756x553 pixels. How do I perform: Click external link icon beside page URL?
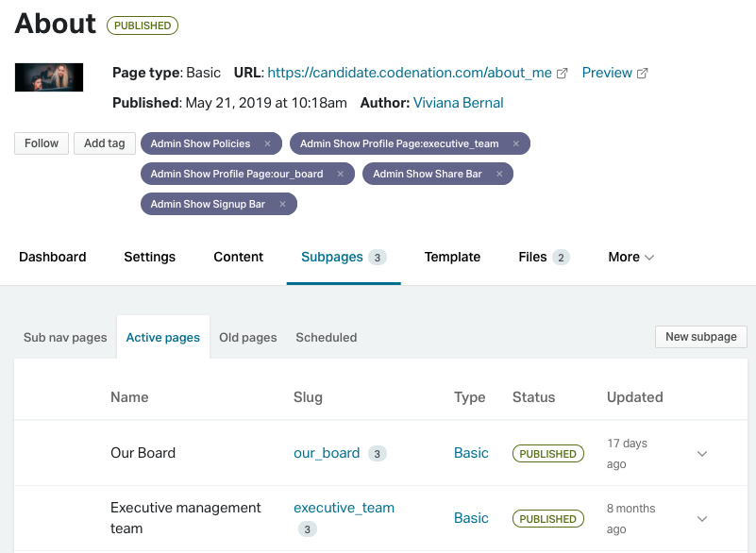[x=563, y=74]
